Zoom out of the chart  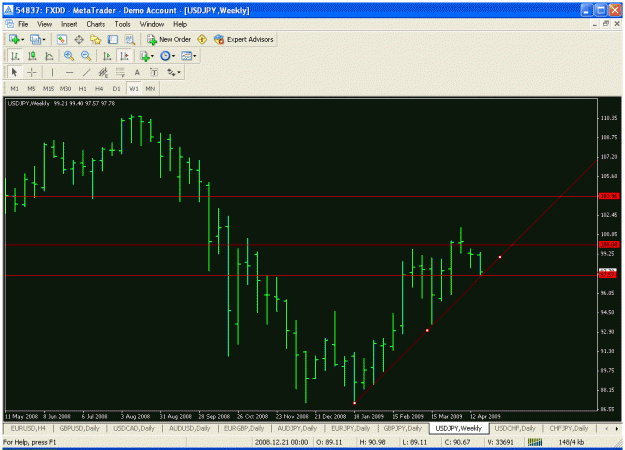(x=86, y=56)
